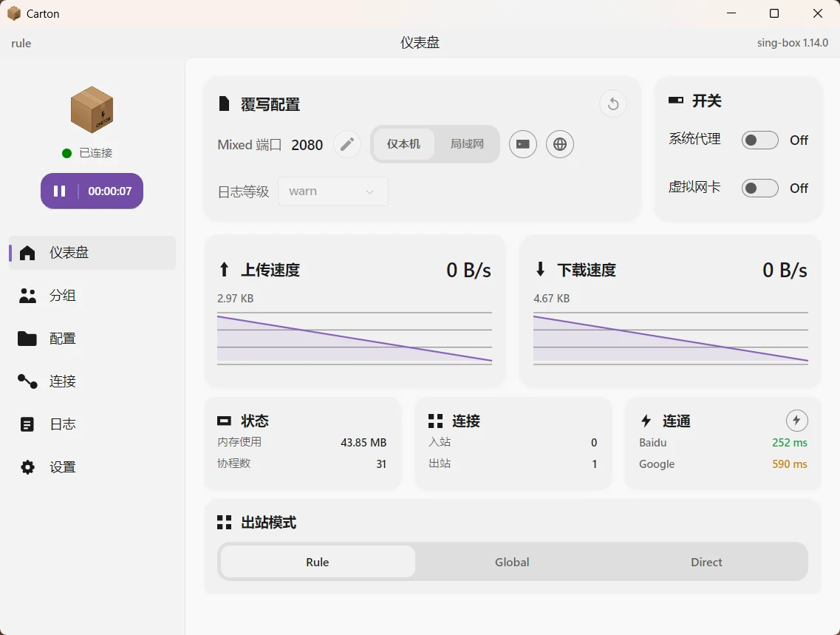Click the 覆写配置 file icon
Image resolution: width=840 pixels, height=635 pixels.
[225, 103]
